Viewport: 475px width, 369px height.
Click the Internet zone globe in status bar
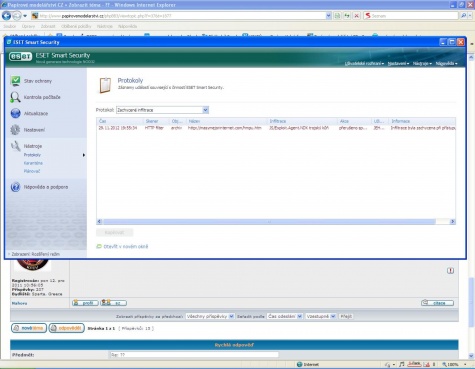pyautogui.click(x=299, y=364)
